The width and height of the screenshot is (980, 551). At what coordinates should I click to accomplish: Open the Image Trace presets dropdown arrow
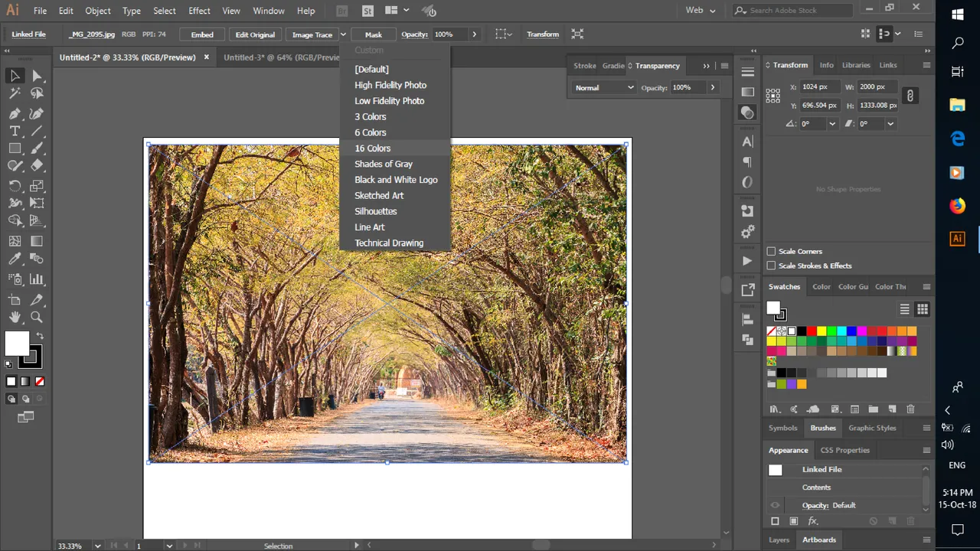click(x=343, y=34)
